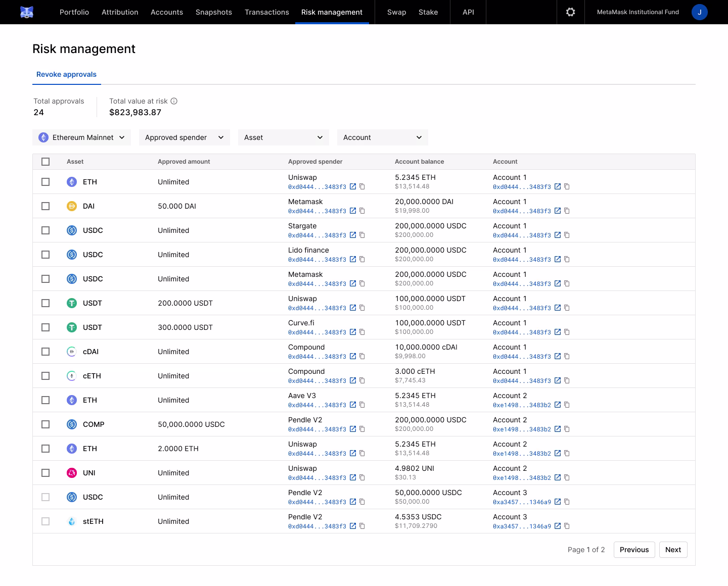Open the Asset filter dropdown
The width and height of the screenshot is (728, 586).
pyautogui.click(x=284, y=137)
